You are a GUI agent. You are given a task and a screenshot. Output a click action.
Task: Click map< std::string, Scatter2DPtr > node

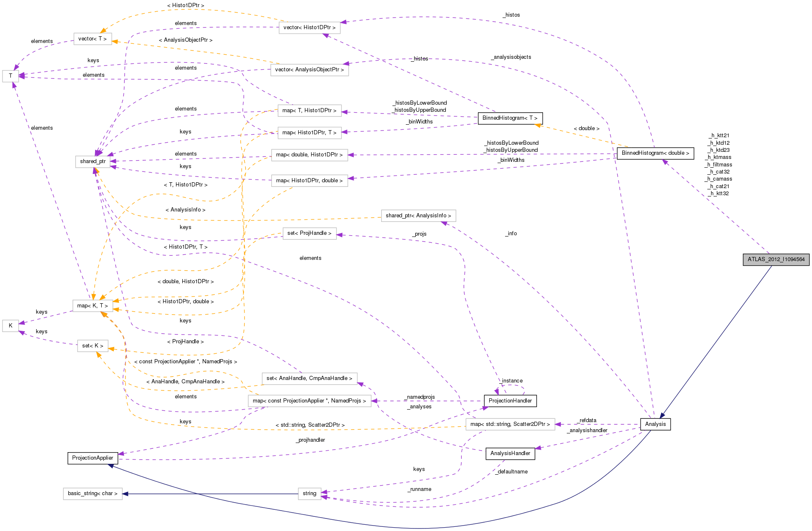pyautogui.click(x=510, y=424)
